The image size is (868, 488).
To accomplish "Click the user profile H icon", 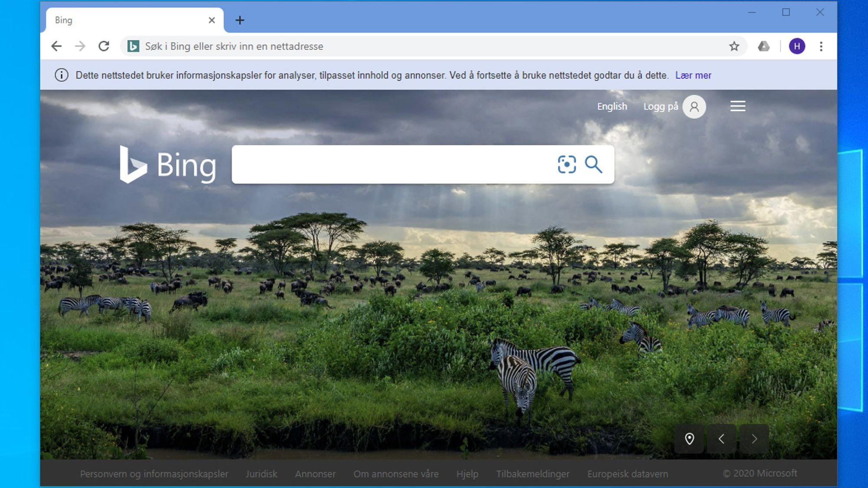I will 797,46.
